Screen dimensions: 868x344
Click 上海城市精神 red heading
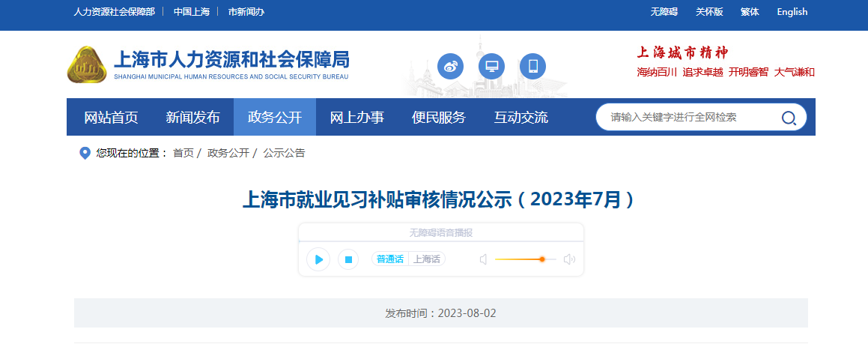pyautogui.click(x=682, y=52)
